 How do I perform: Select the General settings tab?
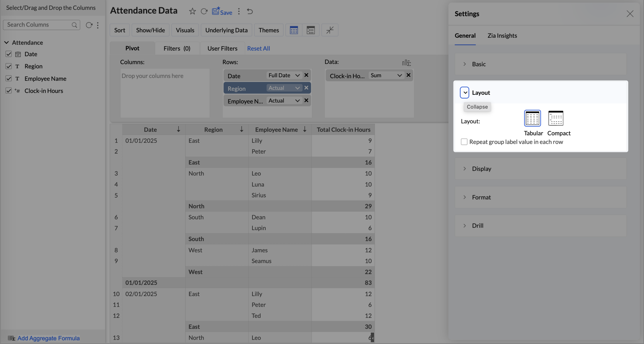click(465, 35)
